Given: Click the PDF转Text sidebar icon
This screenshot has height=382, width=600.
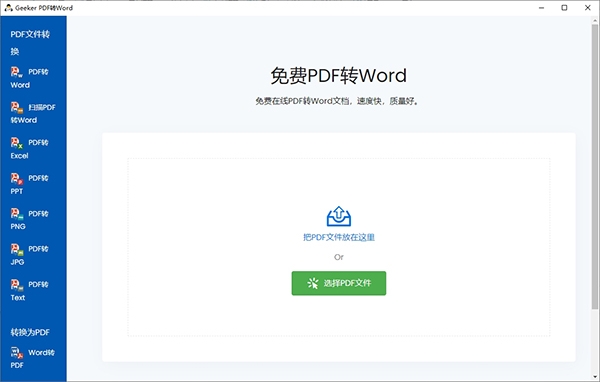Looking at the screenshot, I should tap(16, 285).
